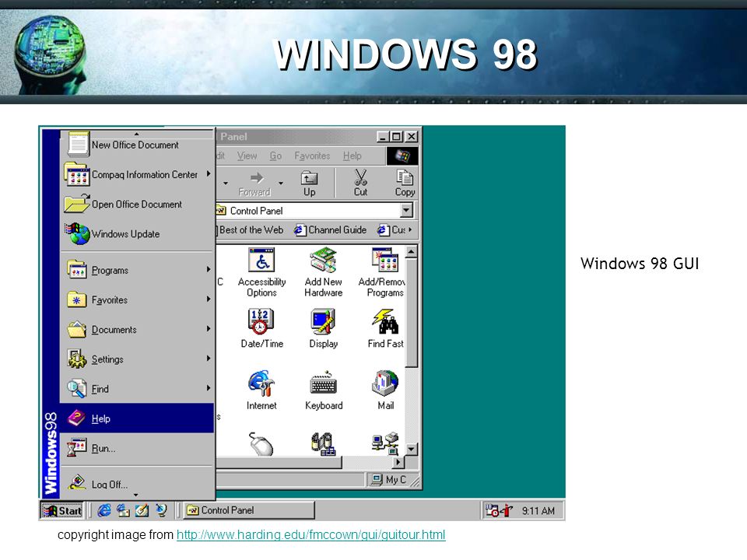Open the View menu
This screenshot has width=747, height=560.
247,156
